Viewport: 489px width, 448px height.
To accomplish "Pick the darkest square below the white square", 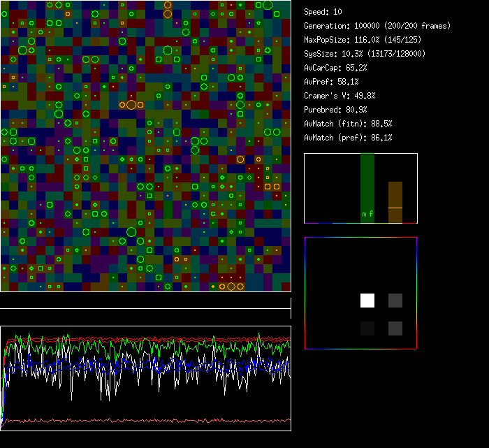I will tap(367, 328).
